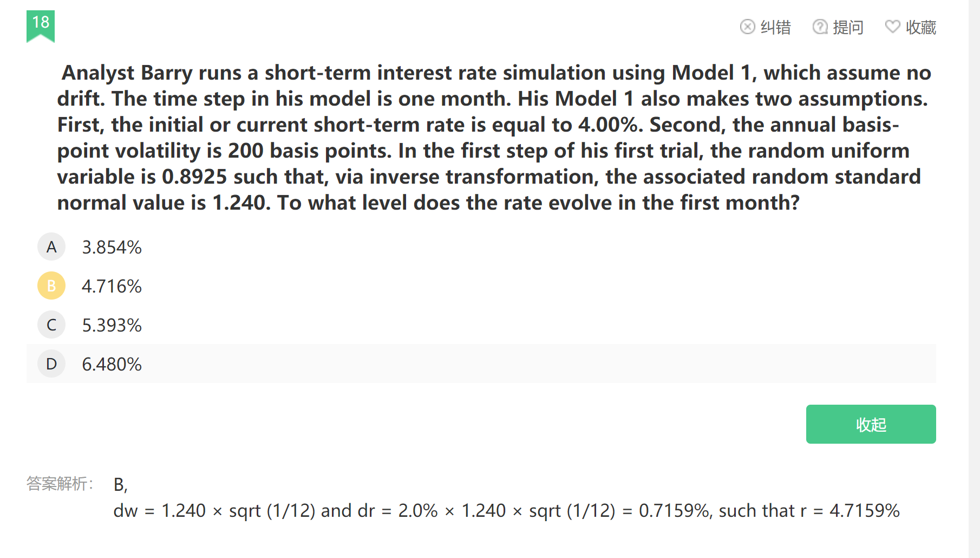Click the question mark ask icon
This screenshot has height=558, width=980.
click(820, 27)
